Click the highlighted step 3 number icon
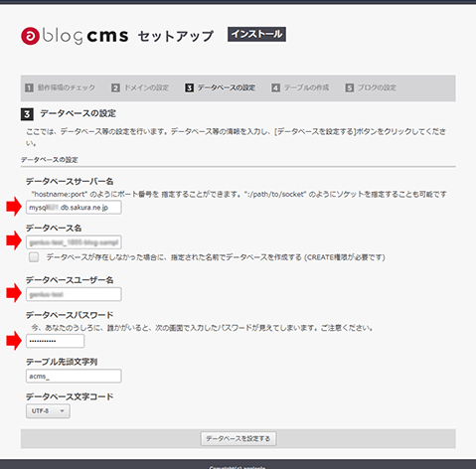 click(x=189, y=87)
